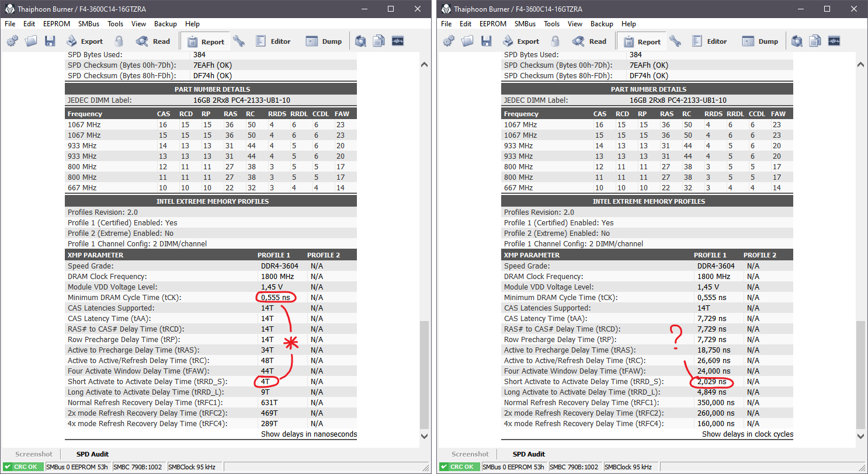868x474 pixels.
Task: Click the floppy save icon in left window
Action: pos(50,41)
